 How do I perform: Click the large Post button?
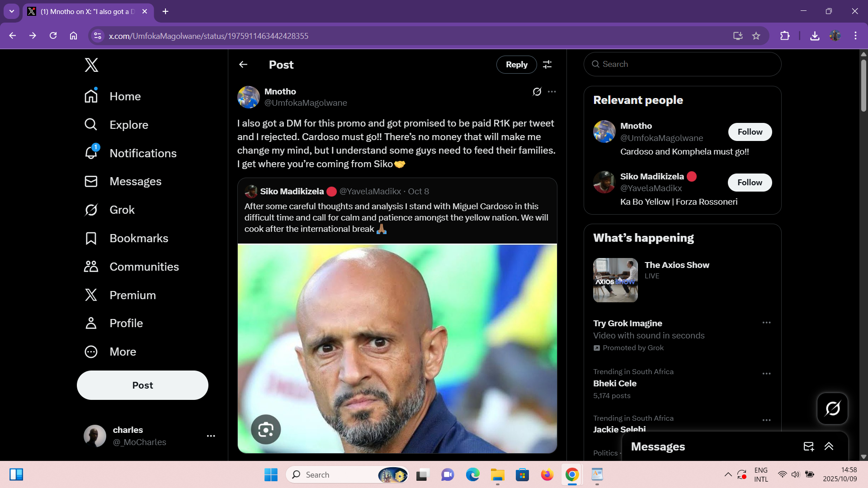tap(142, 385)
